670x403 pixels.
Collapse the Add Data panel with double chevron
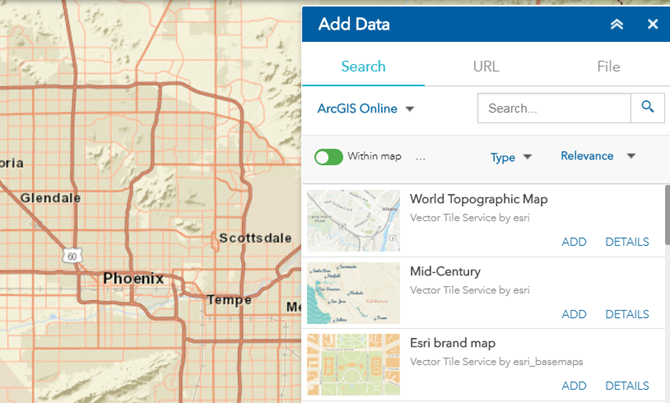(617, 24)
